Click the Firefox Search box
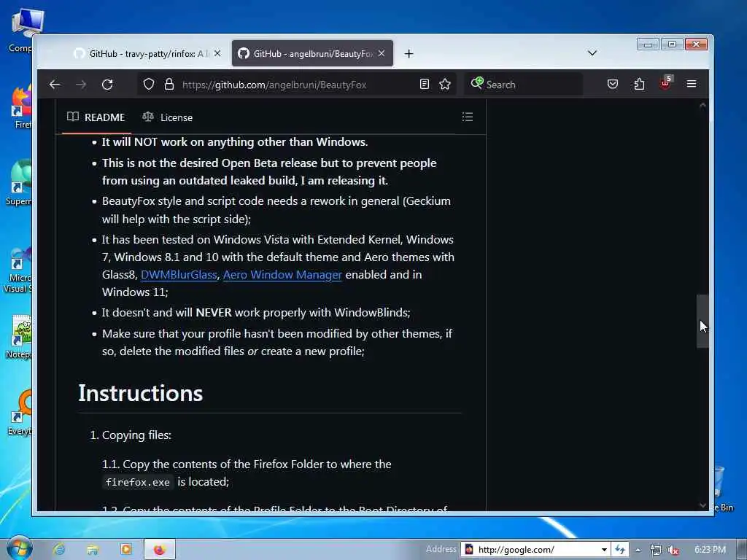Viewport: 747px width, 560px height. (x=524, y=85)
